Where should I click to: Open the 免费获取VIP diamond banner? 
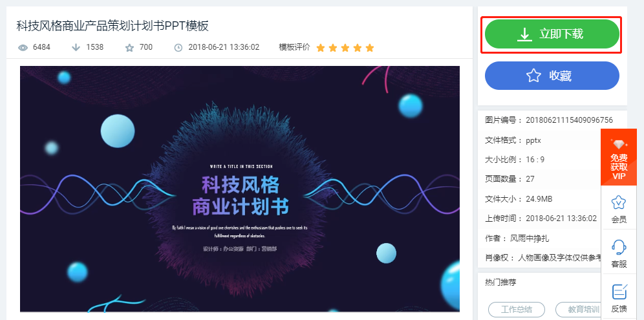pyautogui.click(x=619, y=157)
